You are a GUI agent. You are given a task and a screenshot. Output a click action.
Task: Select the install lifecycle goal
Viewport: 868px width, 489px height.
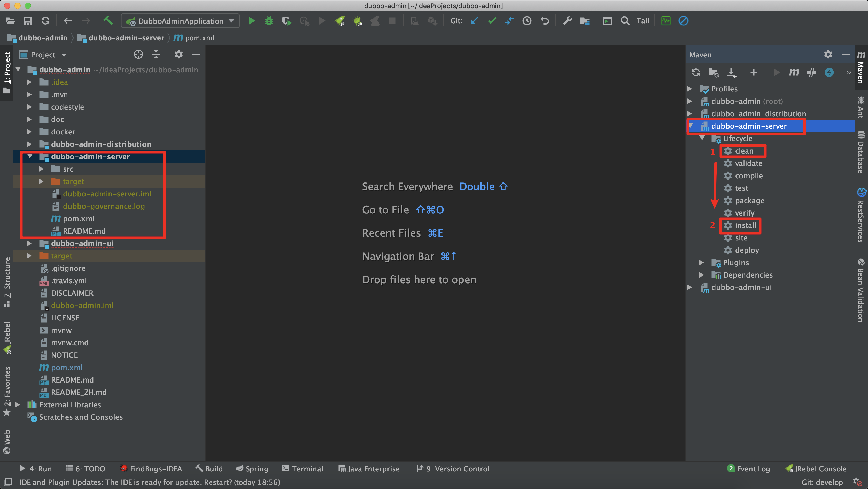click(x=745, y=225)
